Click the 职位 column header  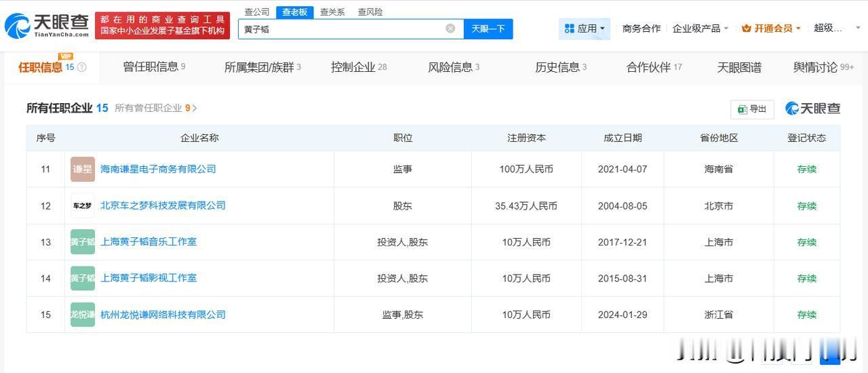pyautogui.click(x=403, y=138)
